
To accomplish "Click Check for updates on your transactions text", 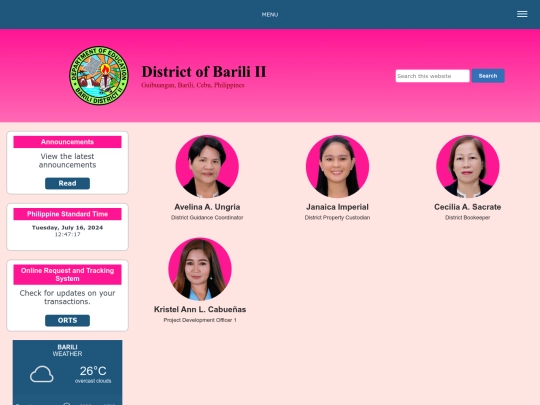I will tap(68, 297).
